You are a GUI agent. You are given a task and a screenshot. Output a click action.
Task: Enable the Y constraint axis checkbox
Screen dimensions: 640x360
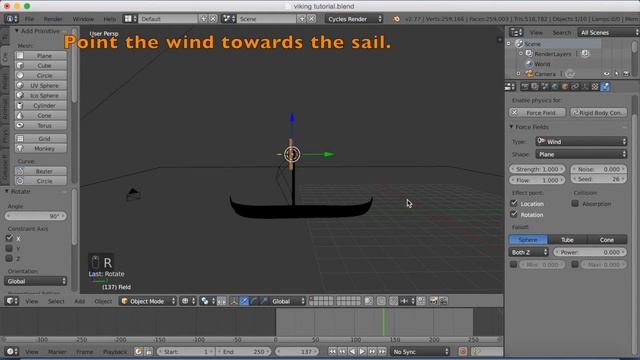pyautogui.click(x=9, y=248)
